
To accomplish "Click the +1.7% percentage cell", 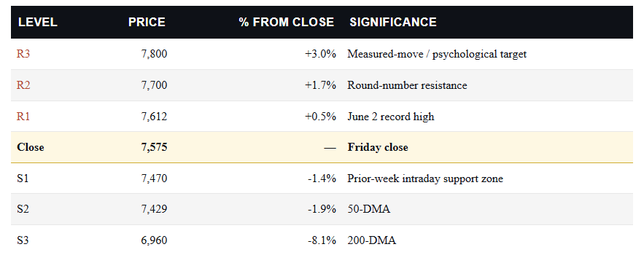I will click(320, 85).
